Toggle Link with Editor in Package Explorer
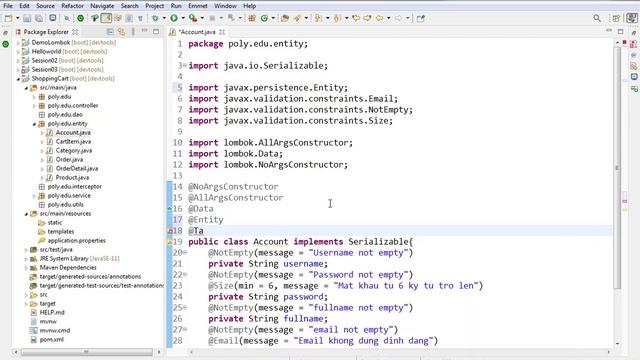The image size is (640, 360). point(121,32)
